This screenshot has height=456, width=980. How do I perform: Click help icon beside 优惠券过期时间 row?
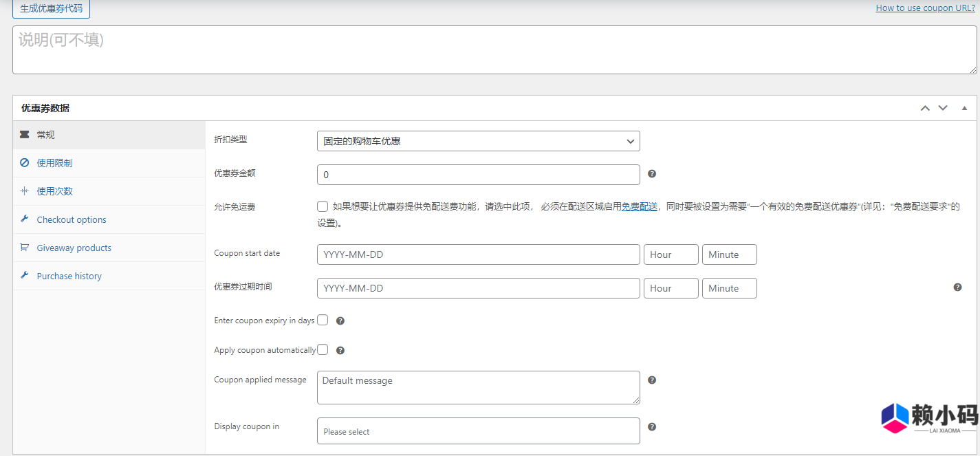coord(957,287)
